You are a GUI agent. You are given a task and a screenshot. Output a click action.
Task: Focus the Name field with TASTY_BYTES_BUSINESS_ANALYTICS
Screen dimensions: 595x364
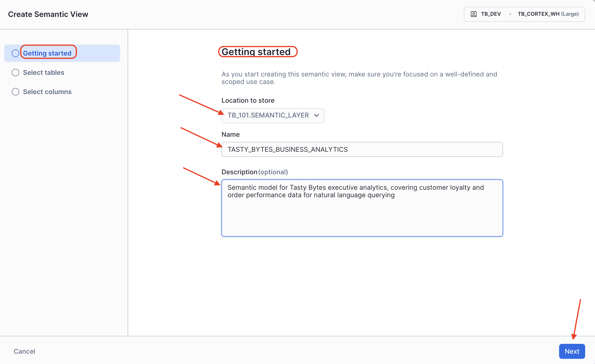point(362,149)
